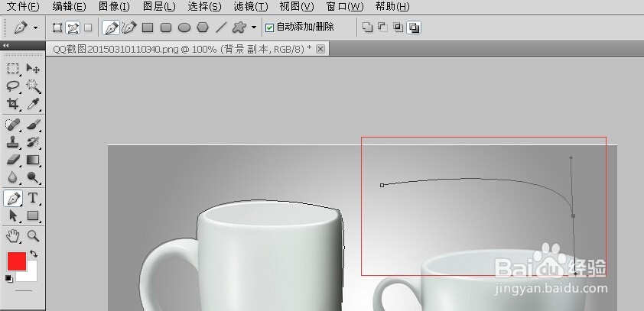Select the Rectangular Marquee tool
Viewport: 644px width, 311px height.
click(13, 69)
